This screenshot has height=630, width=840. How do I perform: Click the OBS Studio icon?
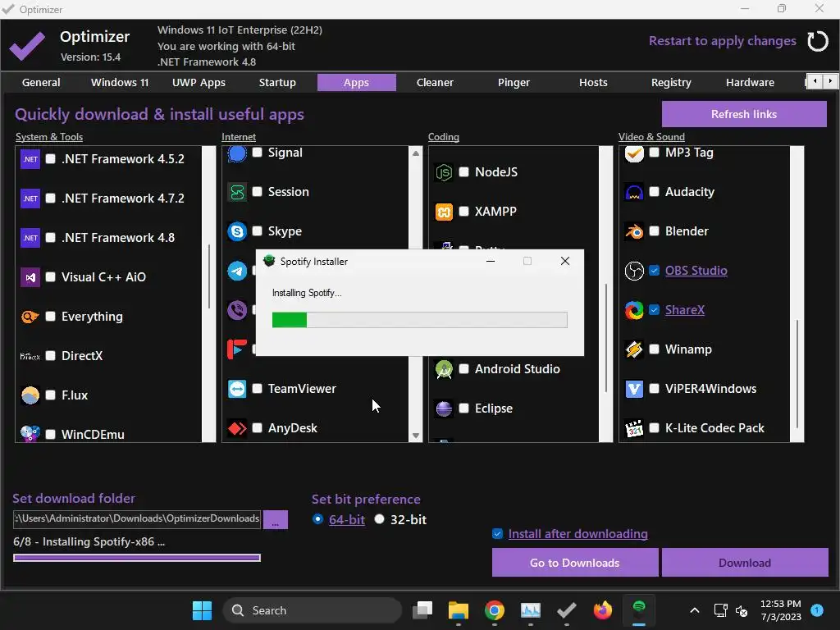pos(634,271)
